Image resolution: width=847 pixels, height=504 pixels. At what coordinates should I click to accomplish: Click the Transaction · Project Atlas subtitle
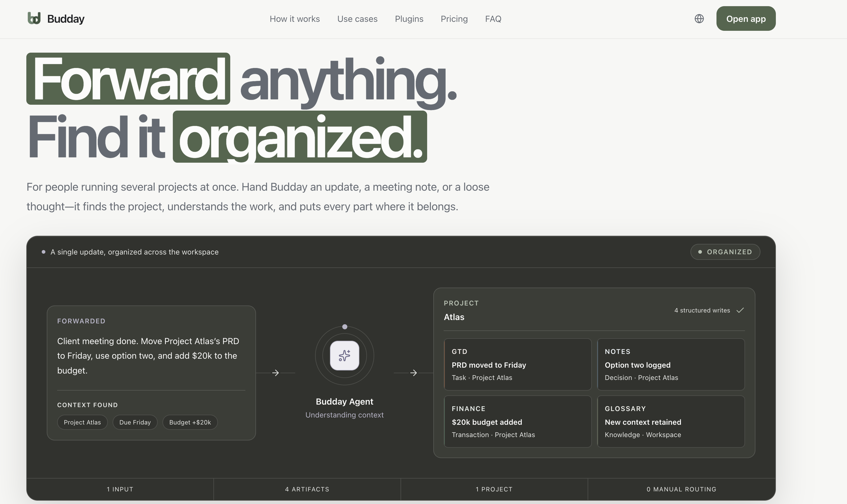pyautogui.click(x=493, y=435)
